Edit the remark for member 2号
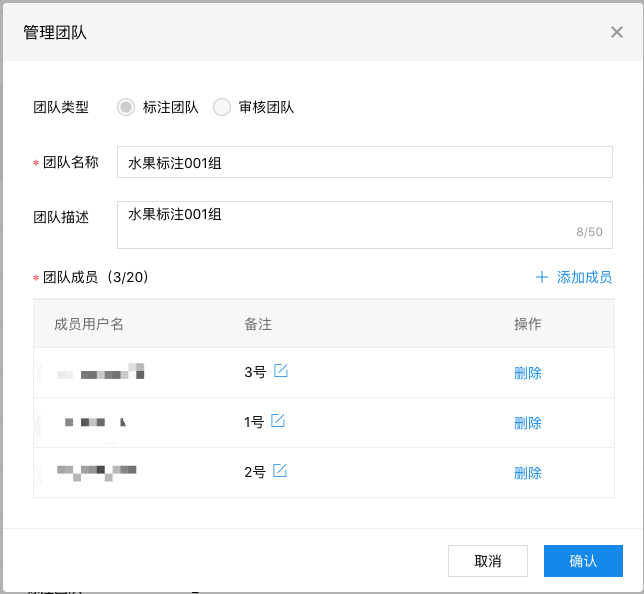The image size is (644, 594). [280, 471]
